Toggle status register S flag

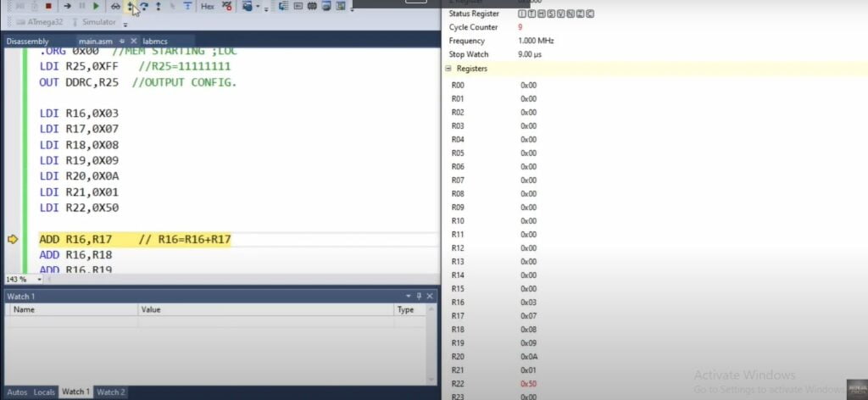point(551,14)
